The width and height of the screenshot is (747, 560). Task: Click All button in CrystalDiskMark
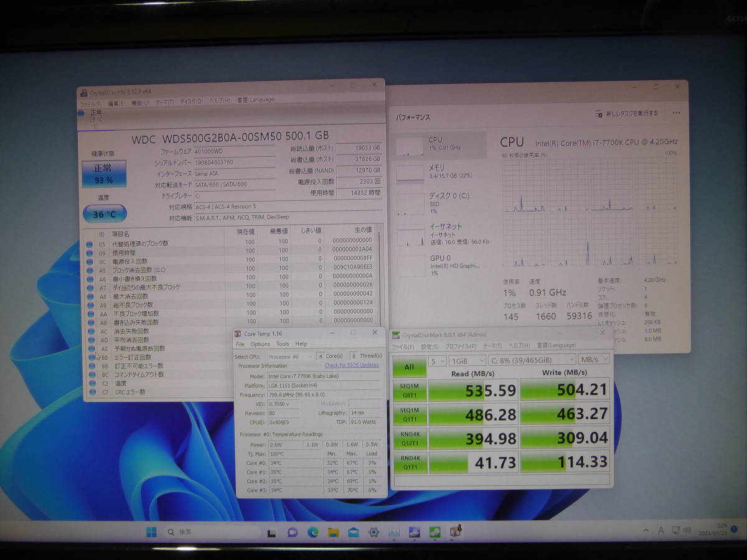point(409,367)
